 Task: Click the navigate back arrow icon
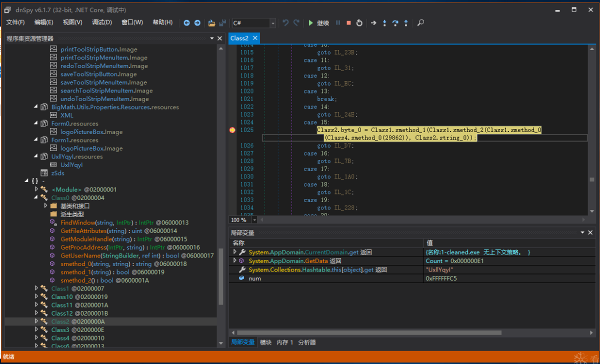point(187,23)
